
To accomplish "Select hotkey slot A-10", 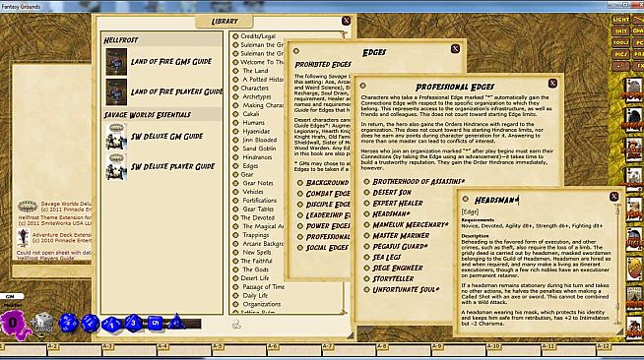I will 513,350.
